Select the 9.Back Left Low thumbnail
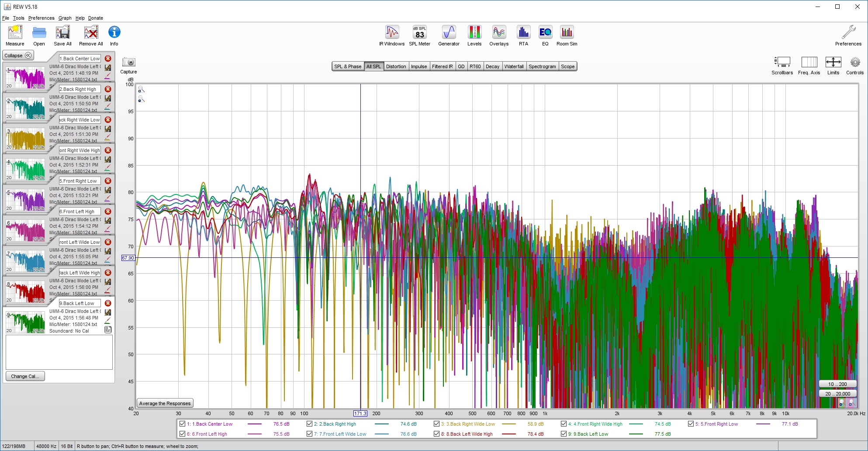 click(x=25, y=322)
